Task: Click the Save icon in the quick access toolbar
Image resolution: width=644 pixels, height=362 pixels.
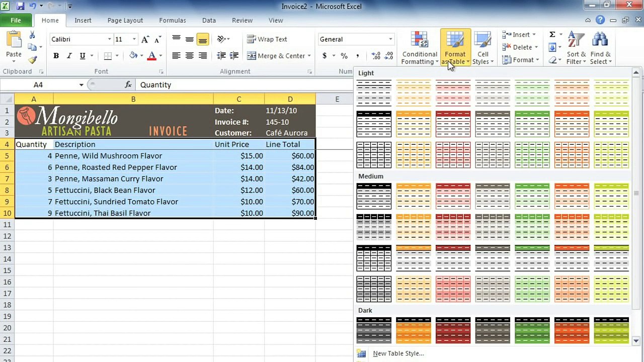Action: [x=21, y=7]
